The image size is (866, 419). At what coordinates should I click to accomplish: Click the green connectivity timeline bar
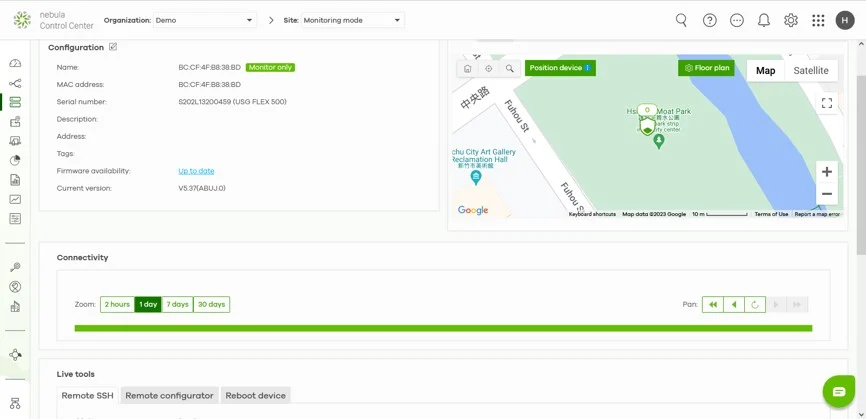(443, 328)
